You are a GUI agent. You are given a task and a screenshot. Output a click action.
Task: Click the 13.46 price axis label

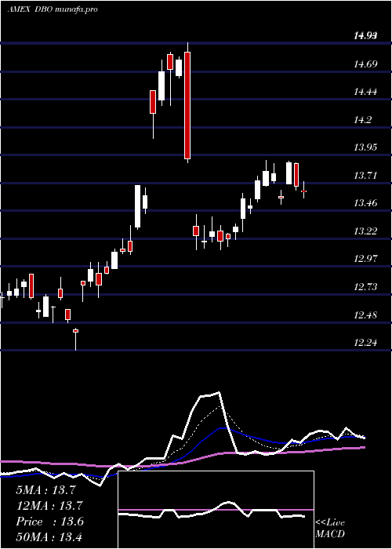click(x=365, y=202)
